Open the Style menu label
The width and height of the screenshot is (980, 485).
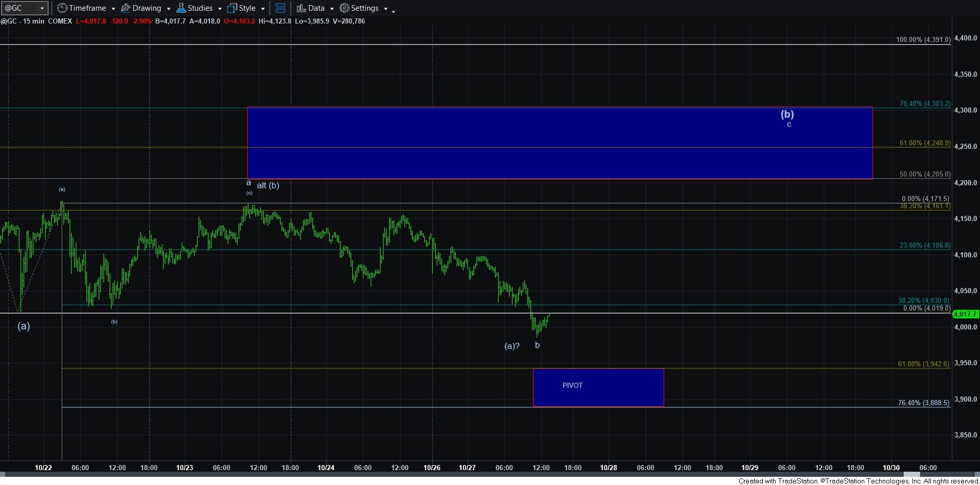click(x=247, y=8)
